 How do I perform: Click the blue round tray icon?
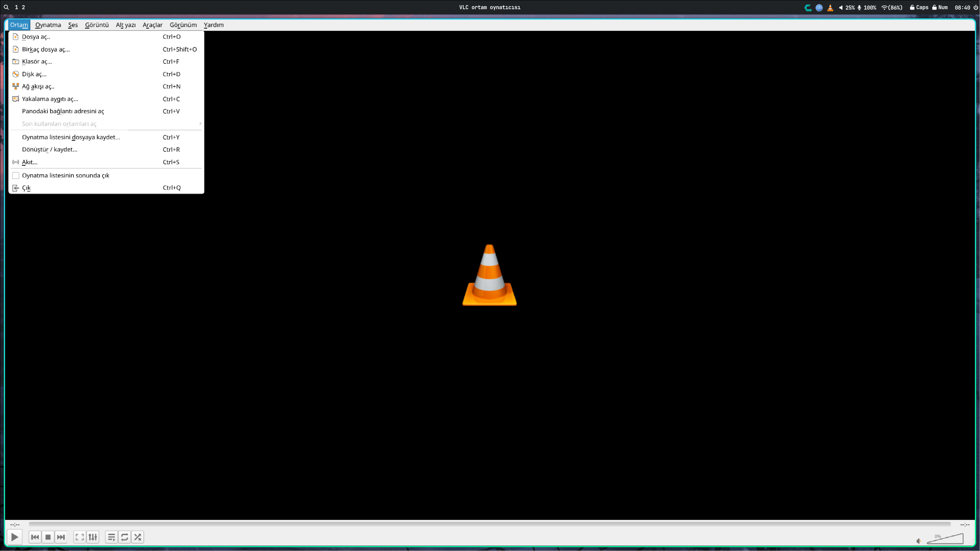point(819,8)
